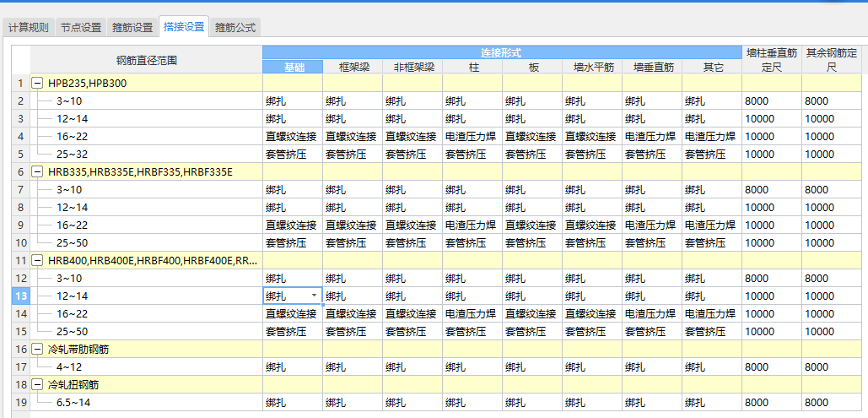
Task: Click 墙垂直筋 cell 电渣压力焊 in row 9
Action: tap(652, 225)
